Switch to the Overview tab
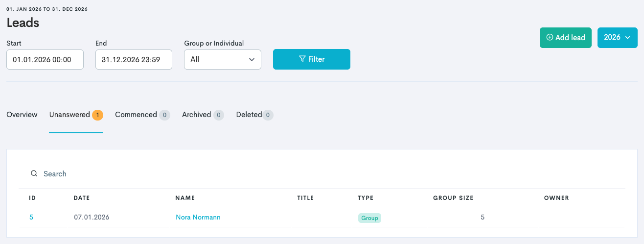 click(x=22, y=115)
